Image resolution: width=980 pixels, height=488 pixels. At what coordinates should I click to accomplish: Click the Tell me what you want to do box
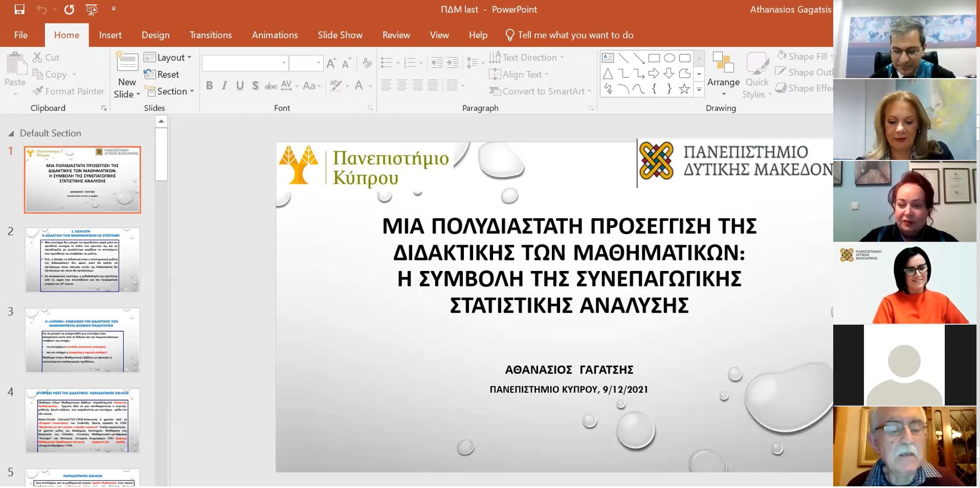569,35
